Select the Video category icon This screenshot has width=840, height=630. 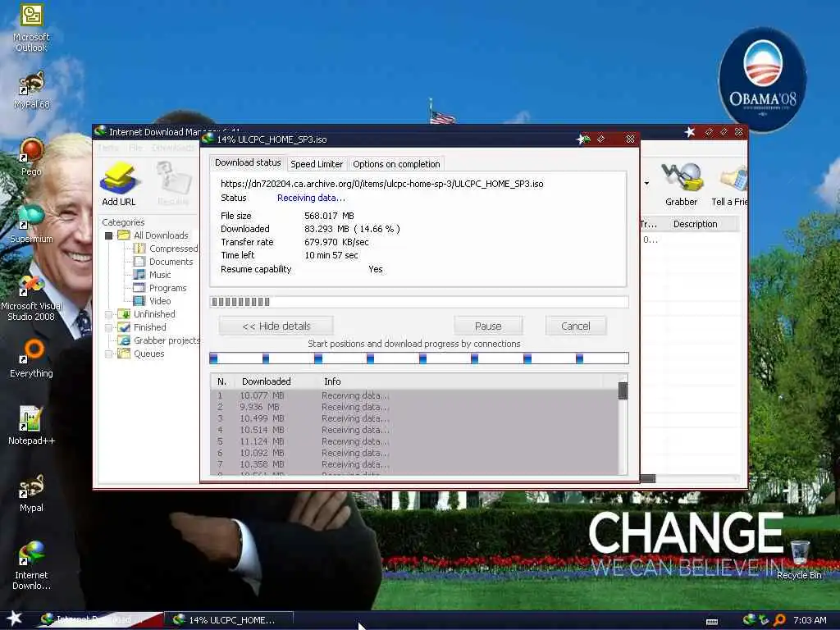click(x=139, y=301)
